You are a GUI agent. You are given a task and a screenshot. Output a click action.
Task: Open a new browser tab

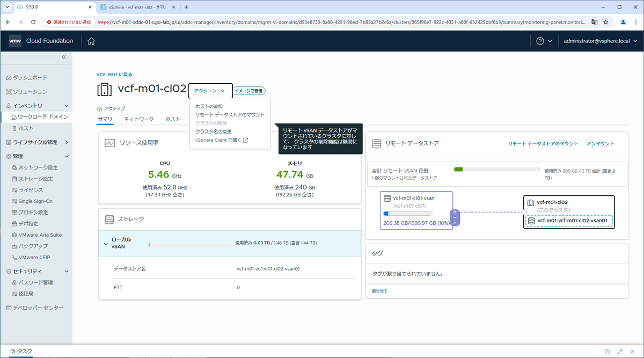186,7
